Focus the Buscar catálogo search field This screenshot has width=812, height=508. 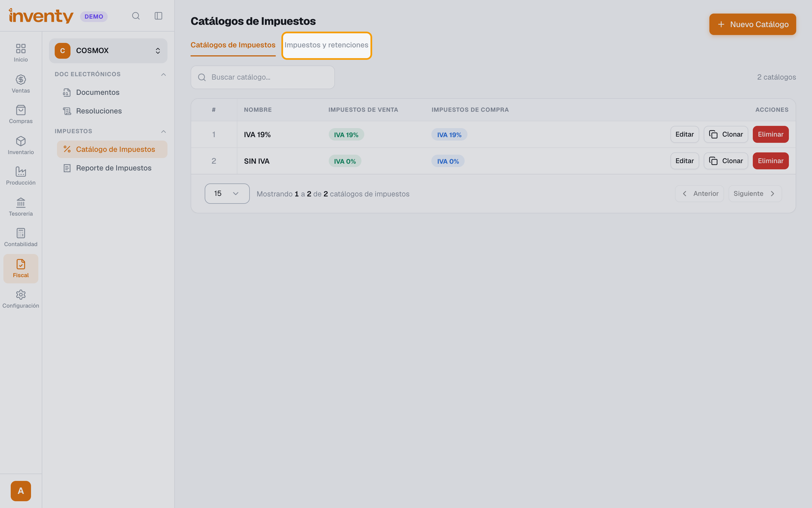263,77
